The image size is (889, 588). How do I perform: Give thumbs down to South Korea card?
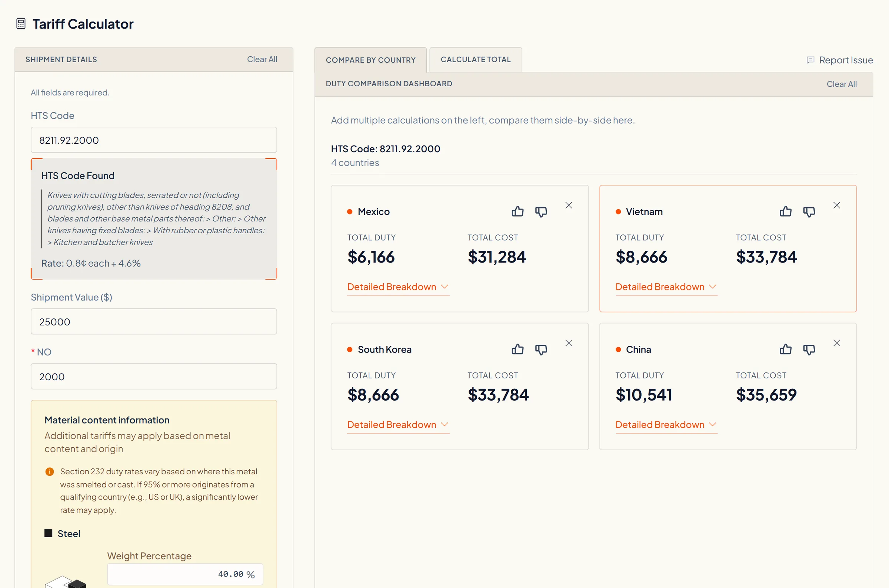pyautogui.click(x=541, y=350)
